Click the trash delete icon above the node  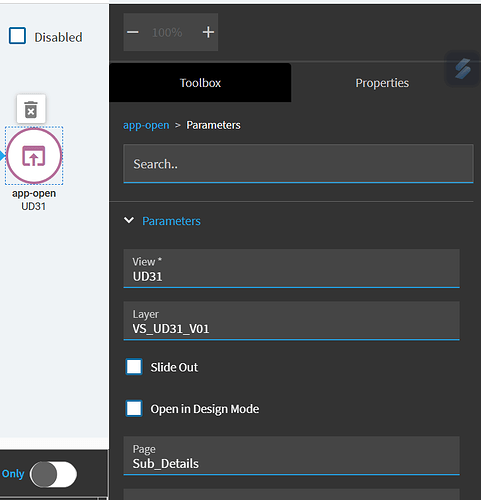31,109
